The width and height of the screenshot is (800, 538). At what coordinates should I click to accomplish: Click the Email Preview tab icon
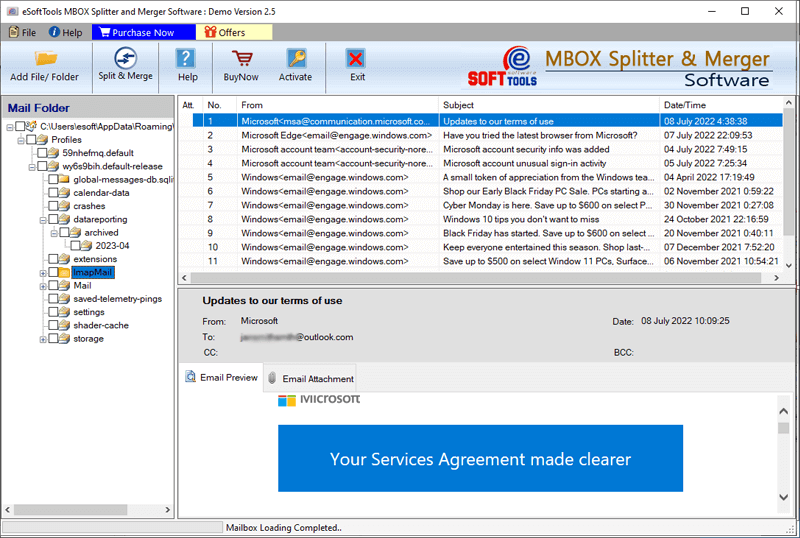click(190, 377)
